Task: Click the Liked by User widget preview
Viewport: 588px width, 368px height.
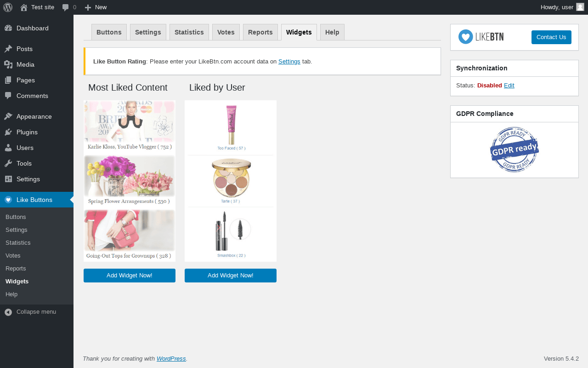Action: click(231, 181)
